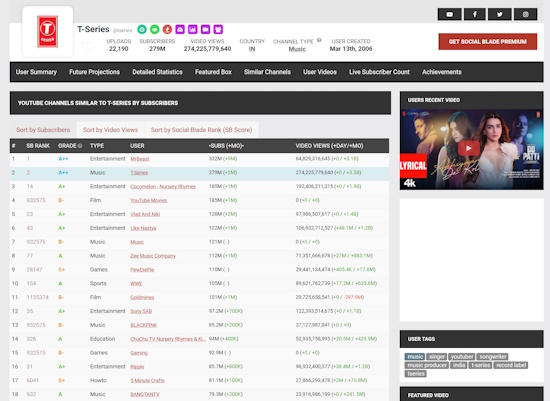Click the T-Series channel logo avatar
Viewport: 550px width, 401px height.
coord(48,31)
